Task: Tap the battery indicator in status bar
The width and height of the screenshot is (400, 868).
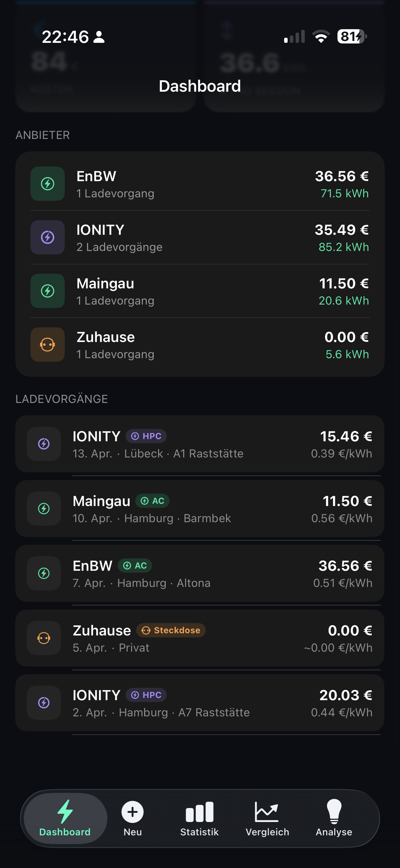Action: click(352, 36)
